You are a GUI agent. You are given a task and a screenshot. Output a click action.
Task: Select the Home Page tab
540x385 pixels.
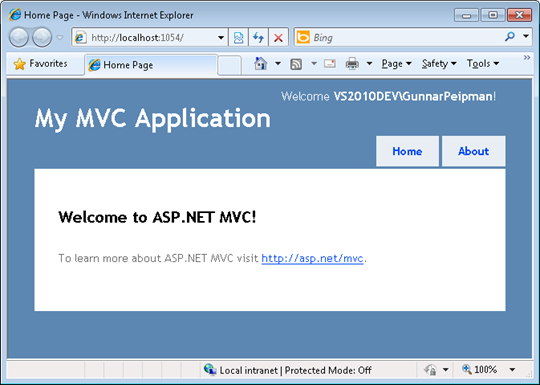(150, 65)
